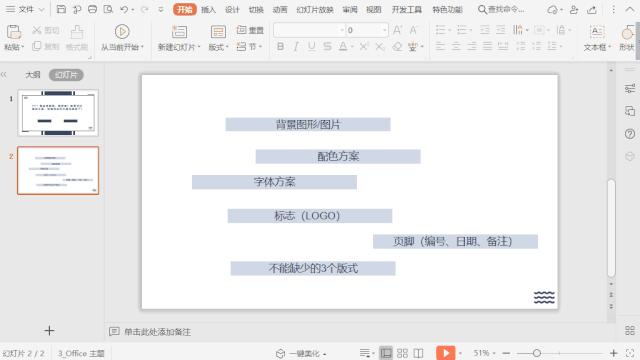Start slideshow with 从当前开始 icon
This screenshot has height=360, width=640.
(122, 31)
